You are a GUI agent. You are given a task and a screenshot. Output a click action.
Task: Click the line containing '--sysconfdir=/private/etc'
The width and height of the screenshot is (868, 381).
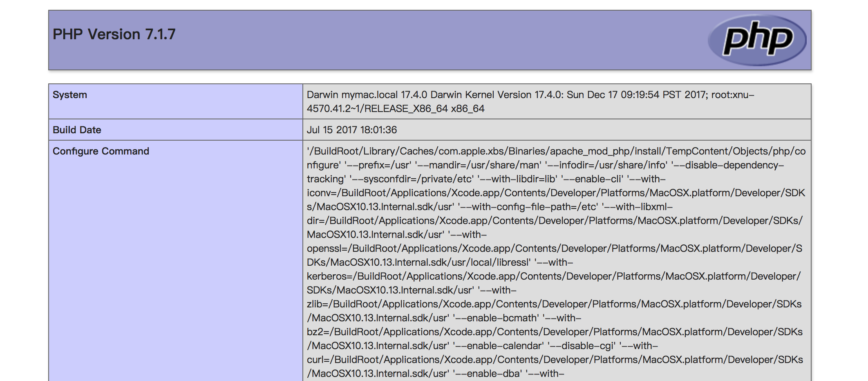pyautogui.click(x=486, y=179)
